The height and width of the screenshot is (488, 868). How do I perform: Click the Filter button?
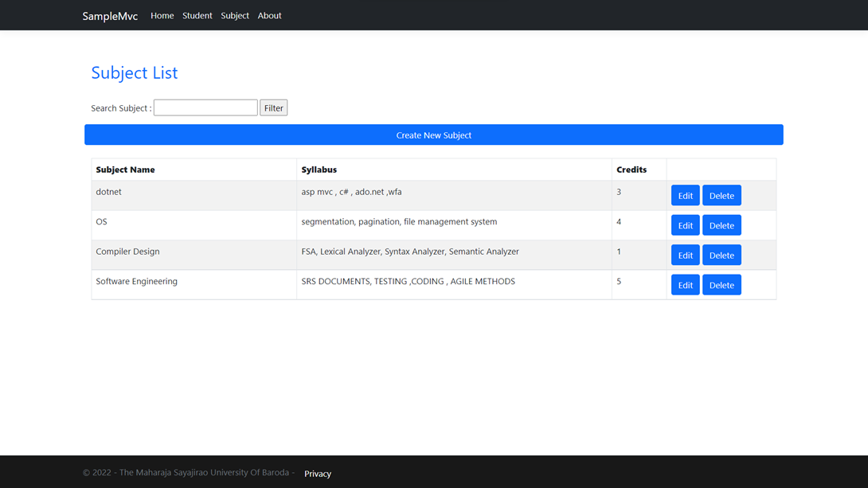[x=273, y=107]
